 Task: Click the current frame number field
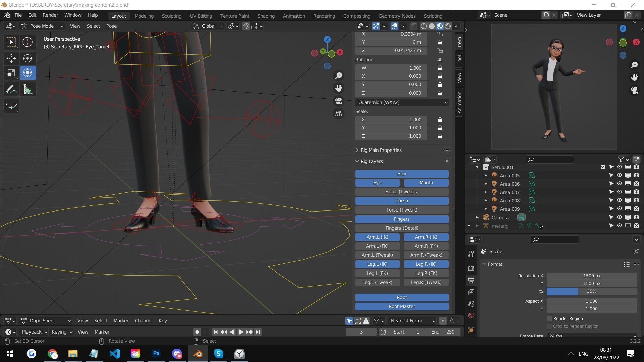[x=361, y=332]
